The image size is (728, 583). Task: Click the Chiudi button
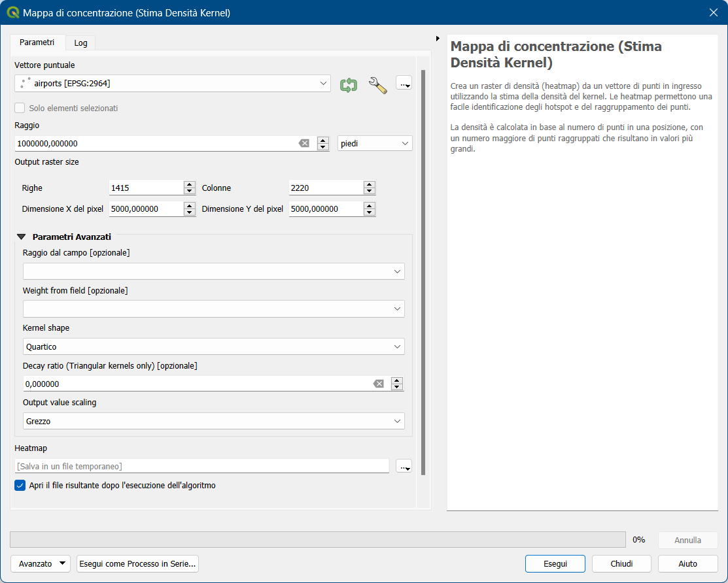[x=621, y=563]
